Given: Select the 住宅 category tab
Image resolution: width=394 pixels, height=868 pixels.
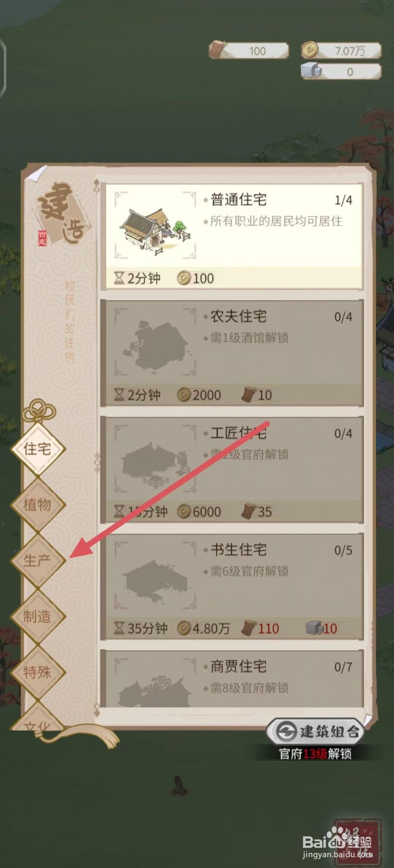Looking at the screenshot, I should tap(37, 449).
